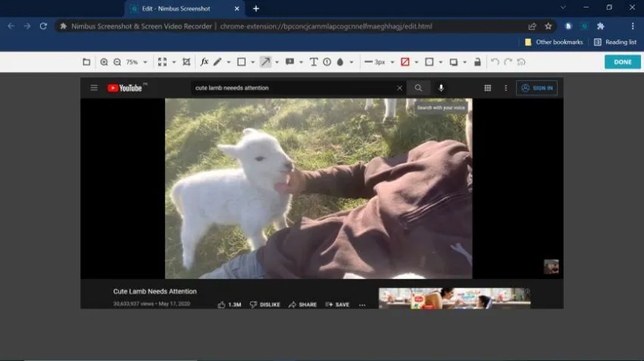Expand the Blur tool options arrow

[351, 62]
